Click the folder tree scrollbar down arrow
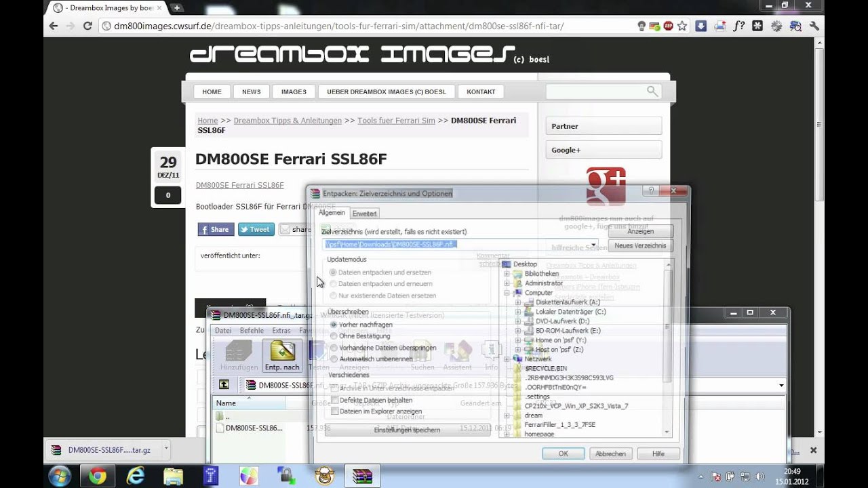The width and height of the screenshot is (868, 488). pos(667,432)
